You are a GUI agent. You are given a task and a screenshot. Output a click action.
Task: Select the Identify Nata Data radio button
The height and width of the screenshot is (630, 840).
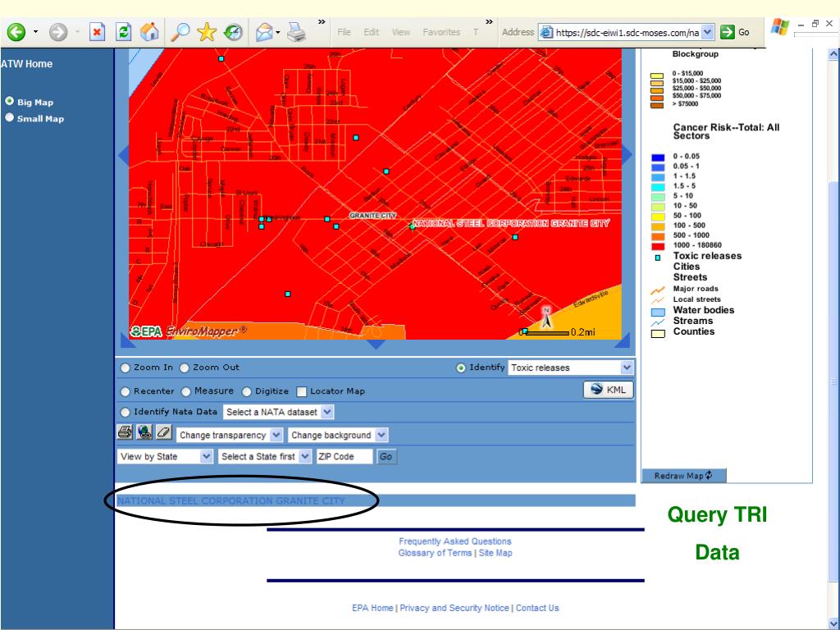pos(125,412)
